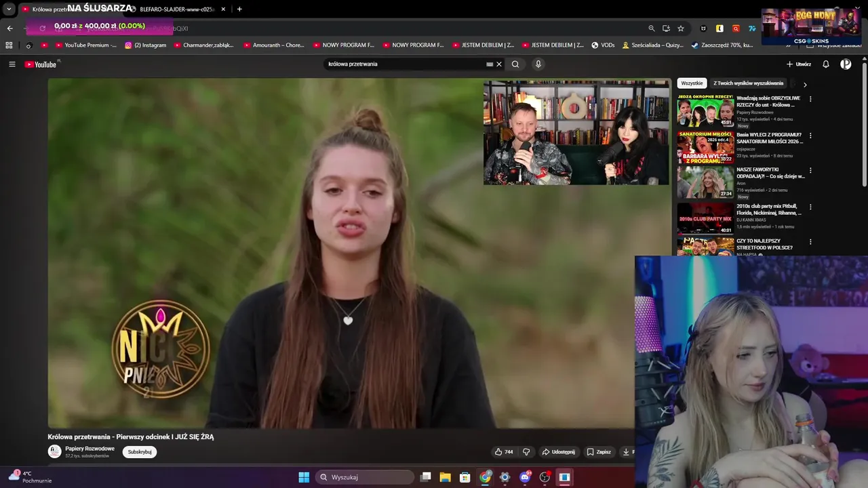Open more options for Basia WYLECI video
Viewport: 868px width, 488px height.
[x=810, y=136]
